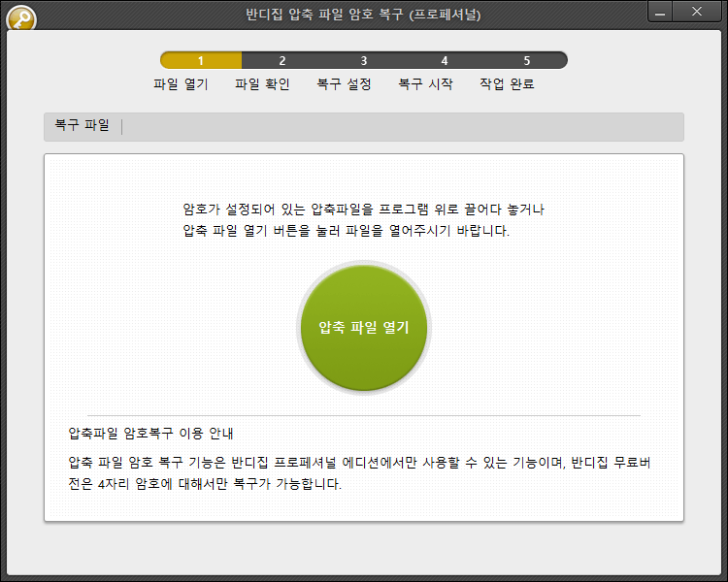Click the 복구 파일 label
Viewport: 728px width, 582px height.
(82, 125)
